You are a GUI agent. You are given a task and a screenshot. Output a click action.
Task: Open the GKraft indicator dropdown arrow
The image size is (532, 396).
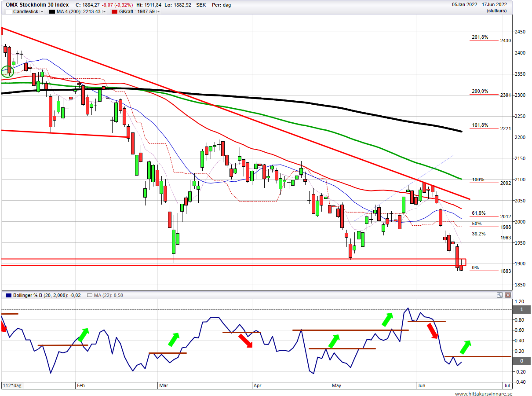(x=158, y=11)
